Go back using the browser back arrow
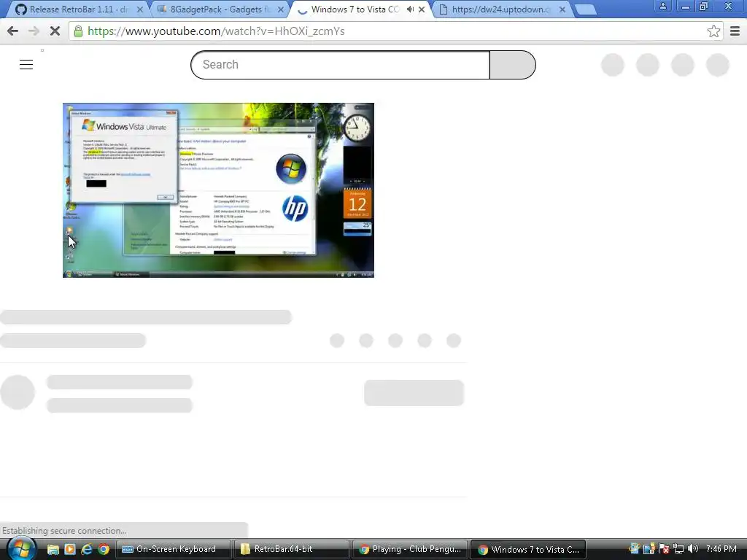The height and width of the screenshot is (560, 747). (13, 31)
